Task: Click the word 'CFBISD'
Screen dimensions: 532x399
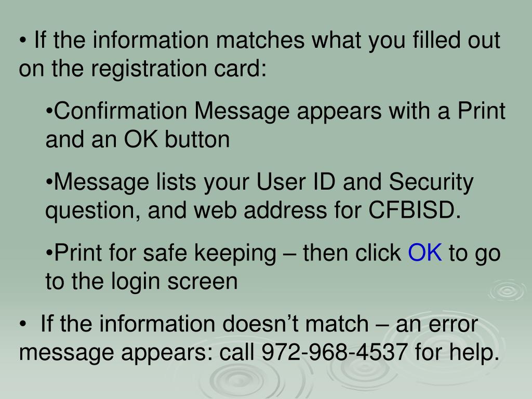Action: [x=411, y=210]
